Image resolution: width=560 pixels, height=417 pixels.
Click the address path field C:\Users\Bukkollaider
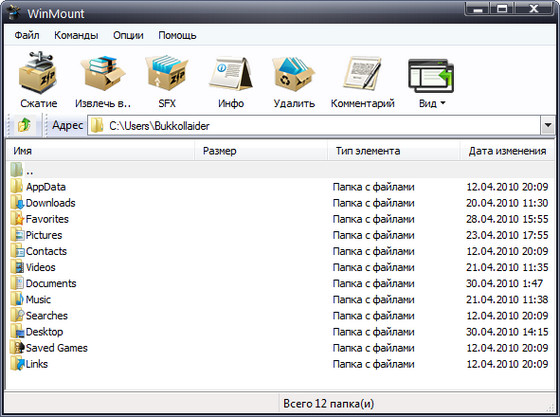point(314,126)
